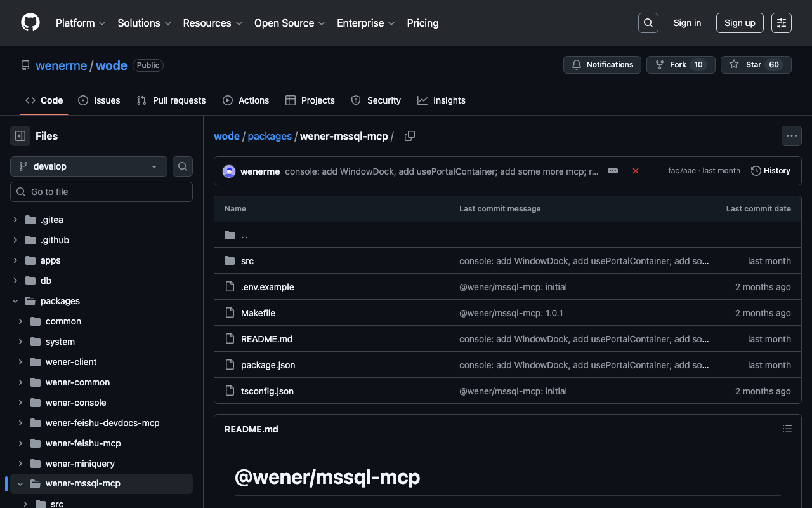Open the Insights tab
Image resolution: width=812 pixels, height=508 pixels.
(x=442, y=100)
